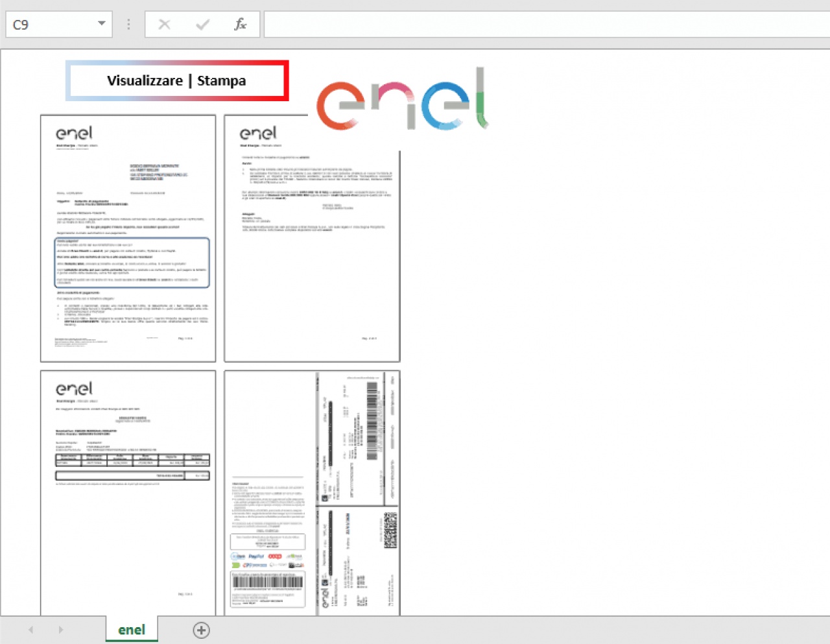Image resolution: width=830 pixels, height=644 pixels.
Task: Add a new sheet with plus icon
Action: coord(202,630)
